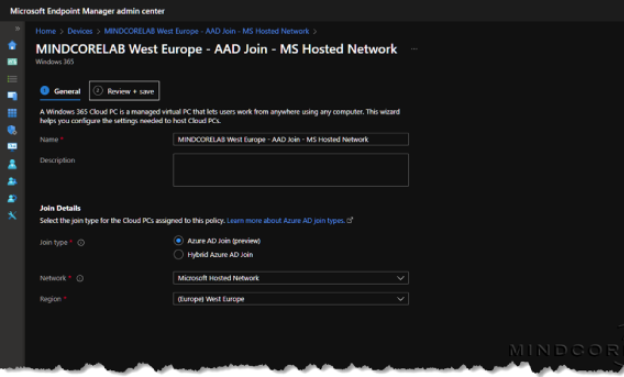The height and width of the screenshot is (377, 624).
Task: Open Learn more about Azure AD join types
Action: (286, 221)
